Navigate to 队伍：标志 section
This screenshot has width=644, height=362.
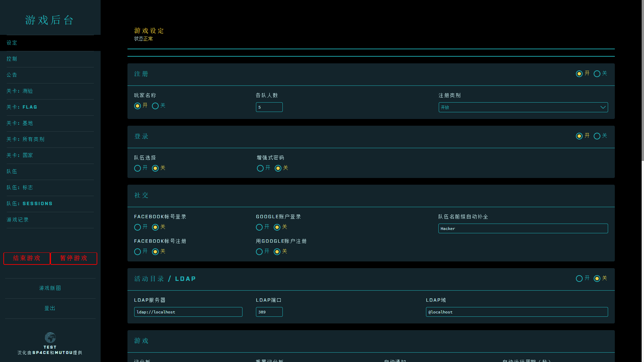coord(20,187)
